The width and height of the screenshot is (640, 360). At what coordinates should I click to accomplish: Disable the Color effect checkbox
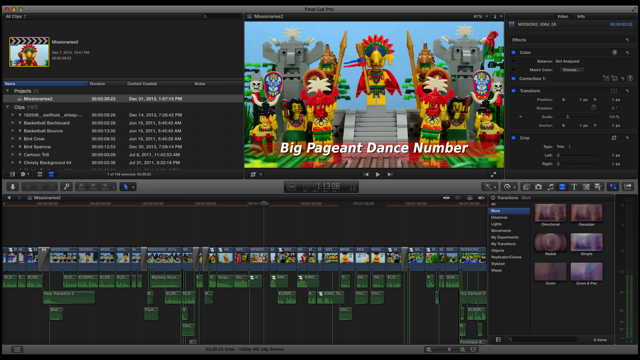514,53
